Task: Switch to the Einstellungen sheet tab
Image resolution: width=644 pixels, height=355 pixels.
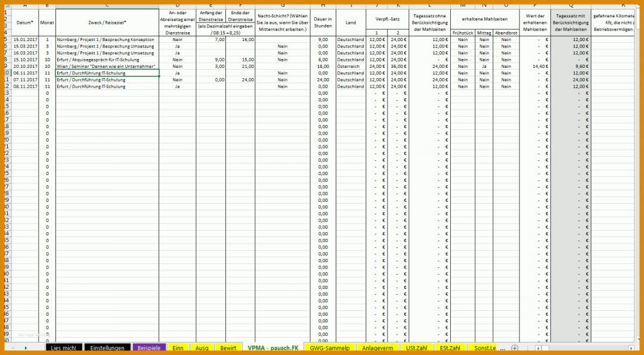Action: pos(107,348)
